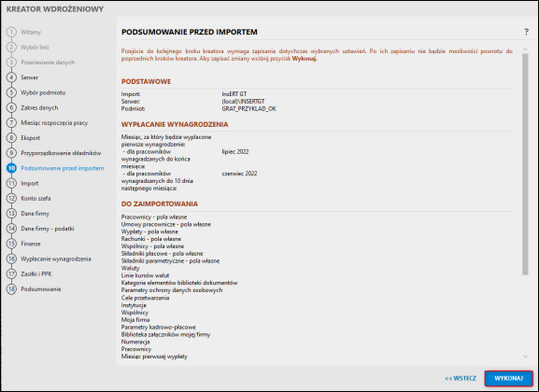
Task: Select step 6 circle icon Zakres danych
Action: pyautogui.click(x=11, y=107)
